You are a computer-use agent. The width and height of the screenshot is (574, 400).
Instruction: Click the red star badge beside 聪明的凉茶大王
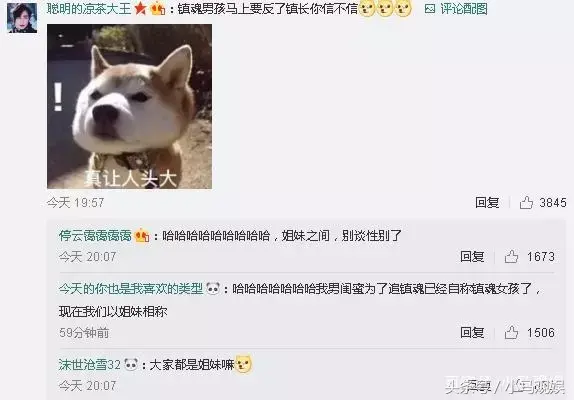(140, 8)
